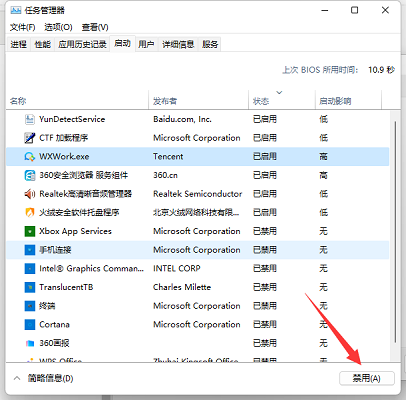Select the TranslucentTB entry
This screenshot has height=400, width=406.
pyautogui.click(x=66, y=287)
